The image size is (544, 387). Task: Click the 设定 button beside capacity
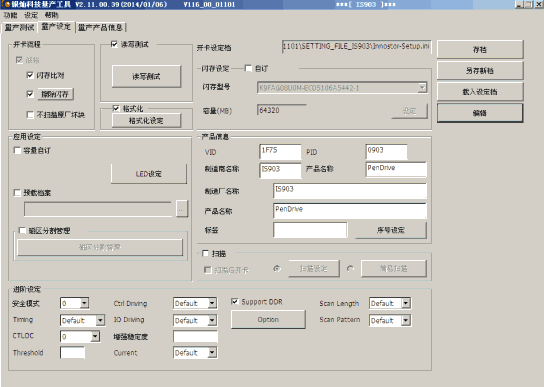410,111
